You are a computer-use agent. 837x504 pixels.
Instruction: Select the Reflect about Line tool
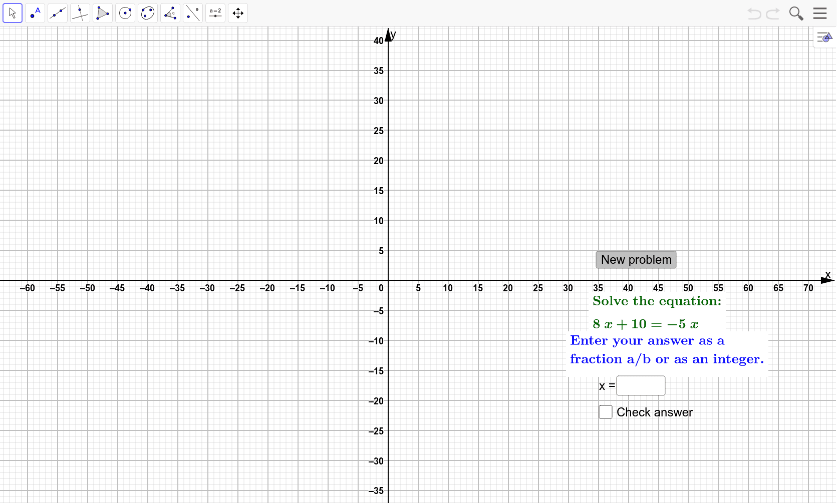[192, 13]
